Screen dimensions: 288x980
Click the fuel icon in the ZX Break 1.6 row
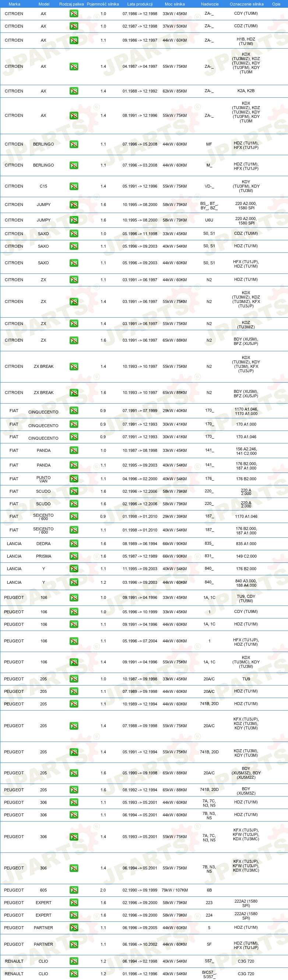(74, 393)
